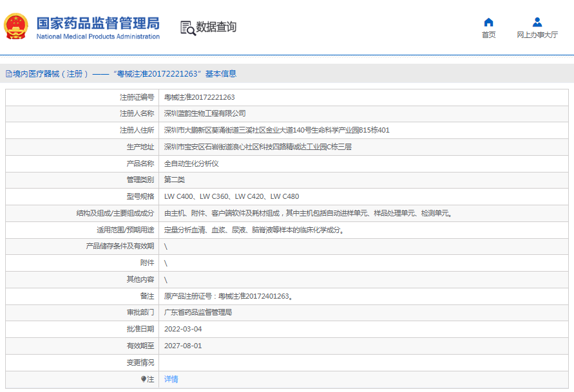The width and height of the screenshot is (574, 392).
Task: Click the document icon before 境内医疗器械
Action: (x=9, y=74)
